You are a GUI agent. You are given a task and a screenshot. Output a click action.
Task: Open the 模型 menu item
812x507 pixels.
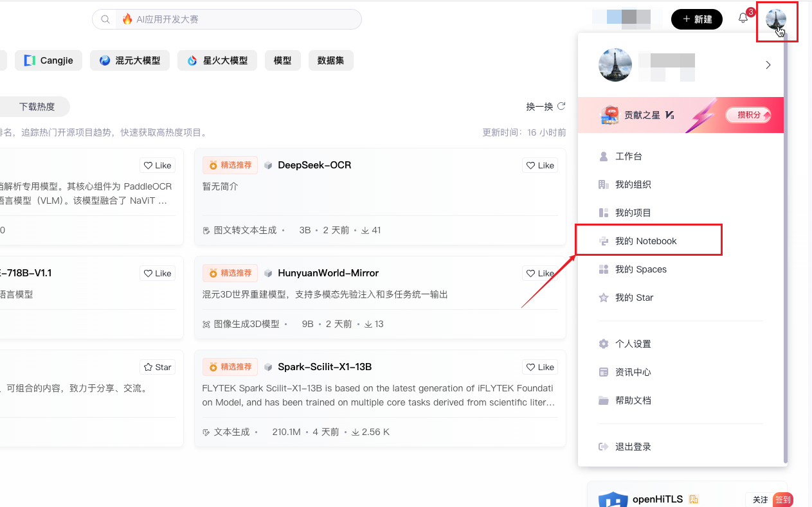pyautogui.click(x=283, y=60)
